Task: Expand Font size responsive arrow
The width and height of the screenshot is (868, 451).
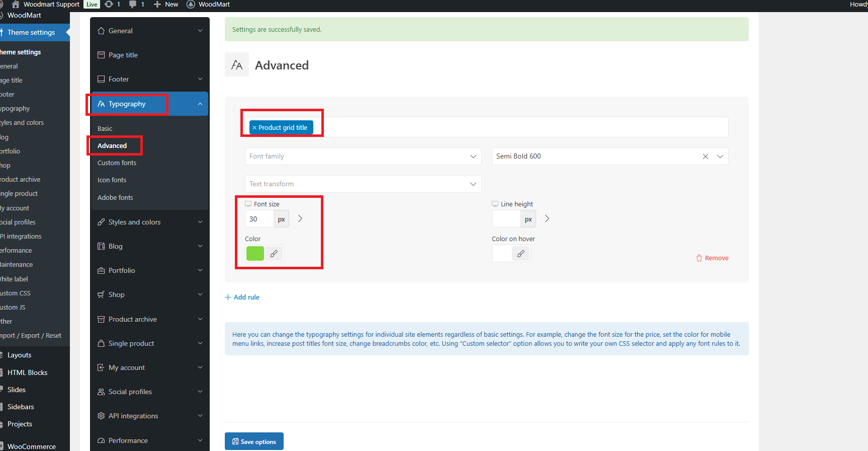Action: point(300,218)
